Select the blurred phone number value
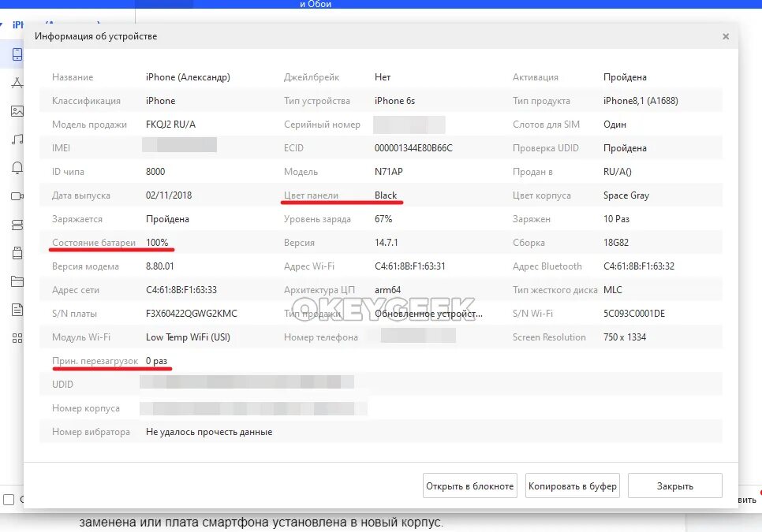Viewport: 762px width, 532px height. tap(418, 336)
